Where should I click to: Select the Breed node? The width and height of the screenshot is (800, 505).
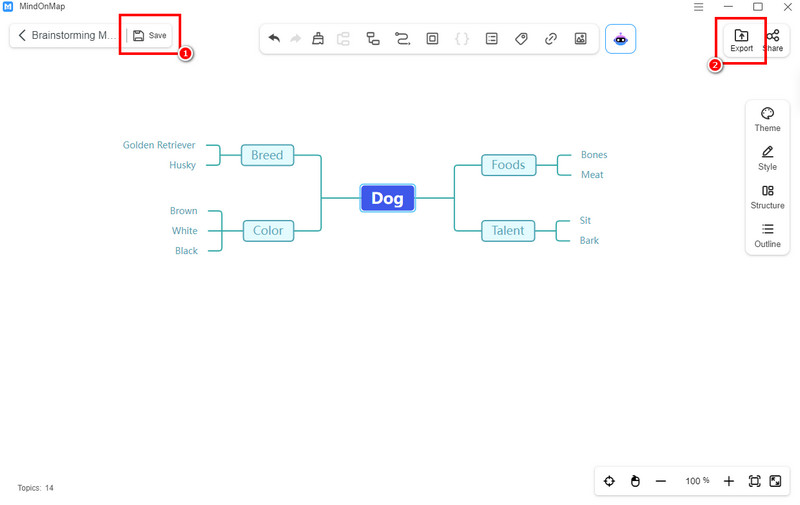click(267, 155)
